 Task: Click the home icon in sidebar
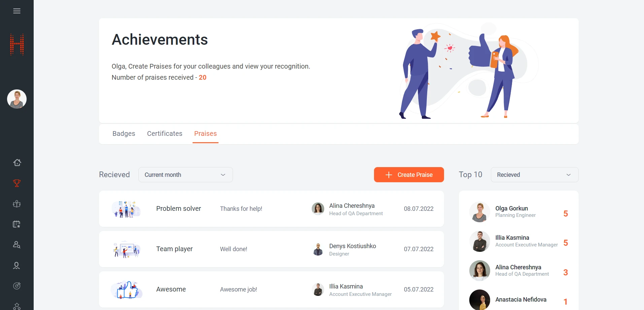click(17, 163)
